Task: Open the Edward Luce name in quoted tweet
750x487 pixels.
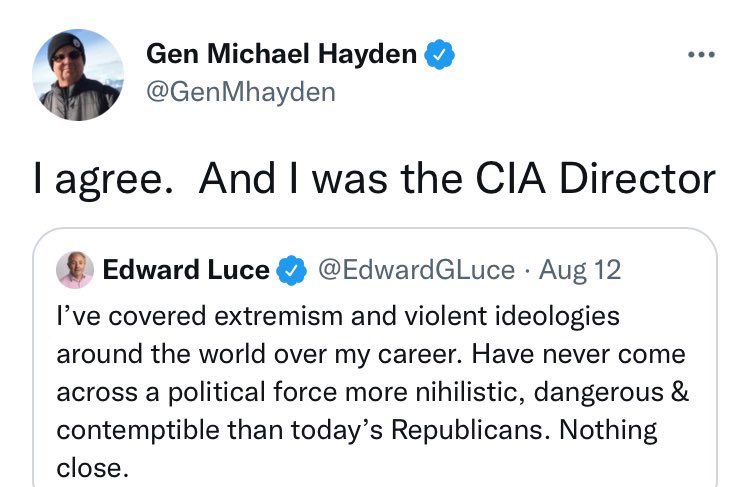Action: pyautogui.click(x=186, y=270)
